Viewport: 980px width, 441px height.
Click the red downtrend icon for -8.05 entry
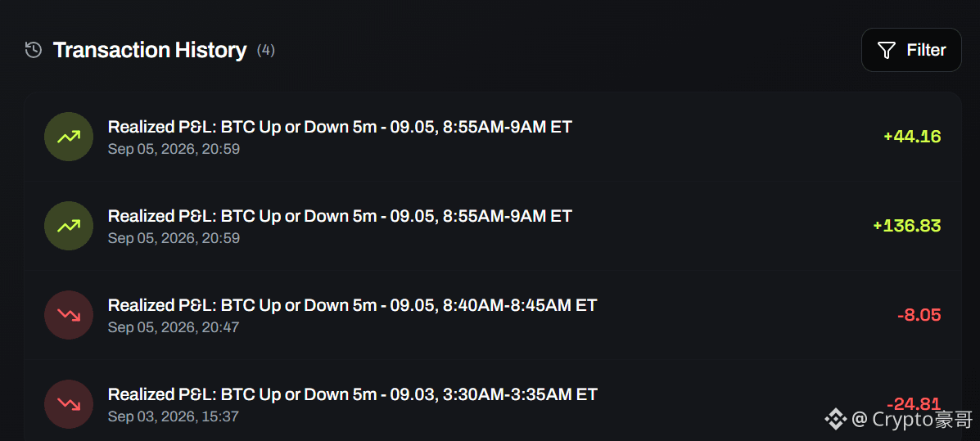click(x=69, y=315)
